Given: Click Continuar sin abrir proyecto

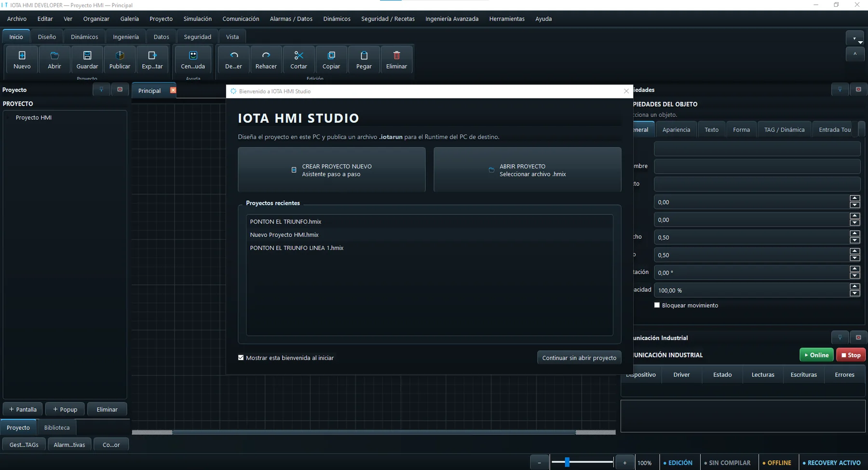Looking at the screenshot, I should click(x=579, y=358).
